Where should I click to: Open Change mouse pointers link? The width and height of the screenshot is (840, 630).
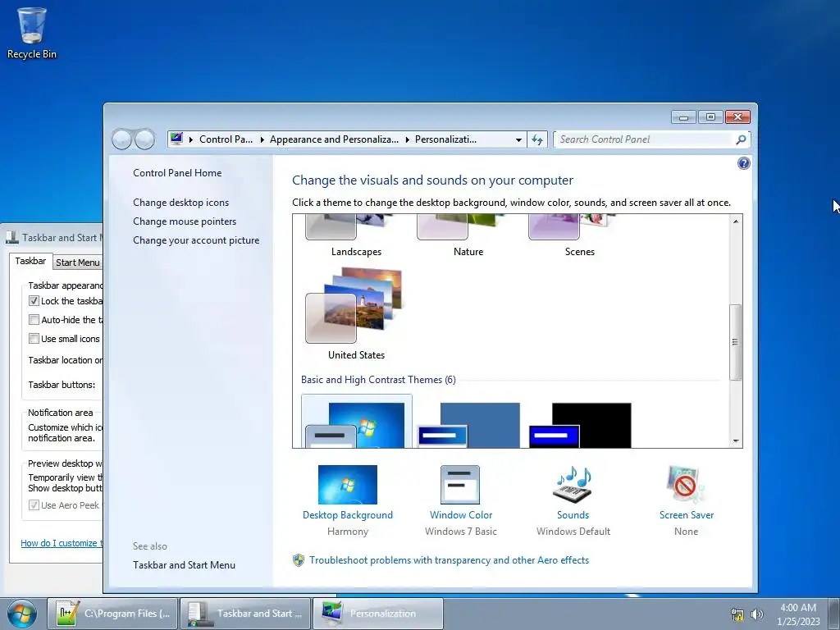(185, 221)
